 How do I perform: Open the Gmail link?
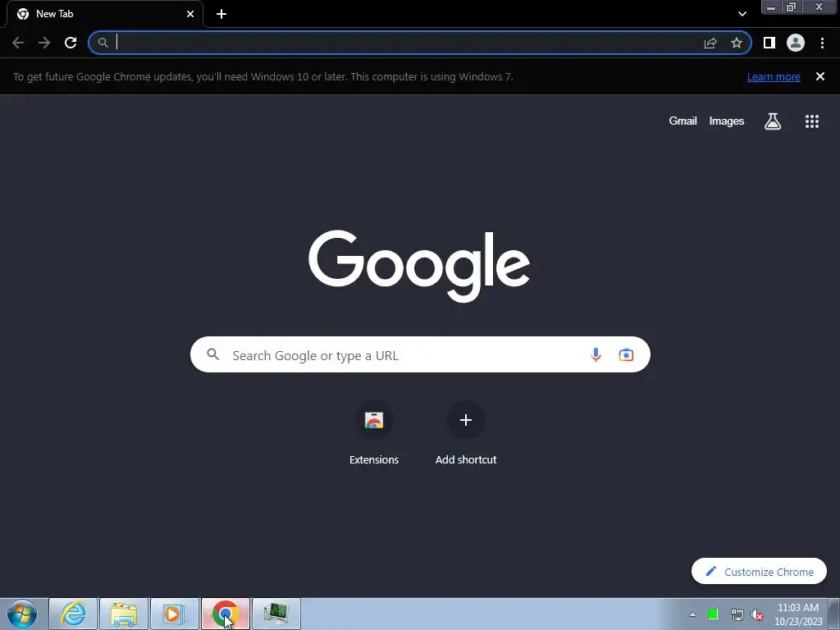tap(682, 121)
